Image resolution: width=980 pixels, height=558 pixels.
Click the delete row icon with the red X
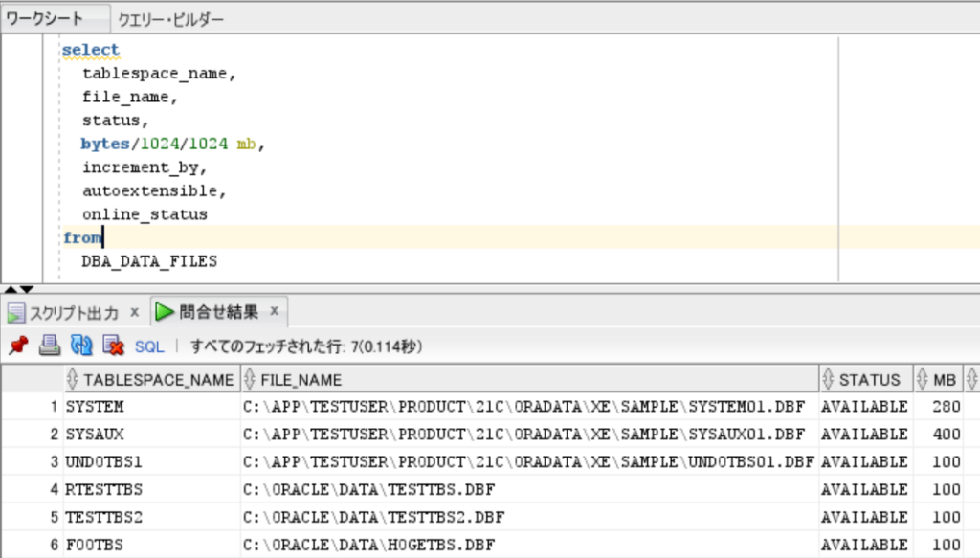114,346
